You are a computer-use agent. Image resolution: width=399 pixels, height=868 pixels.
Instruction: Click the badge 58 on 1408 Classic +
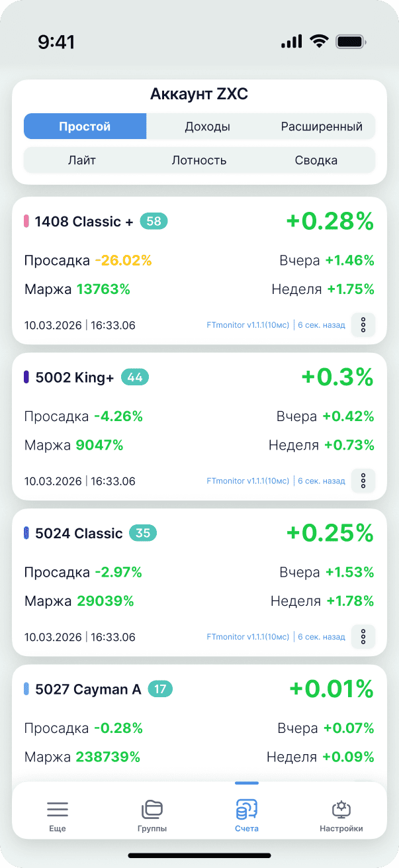[154, 221]
